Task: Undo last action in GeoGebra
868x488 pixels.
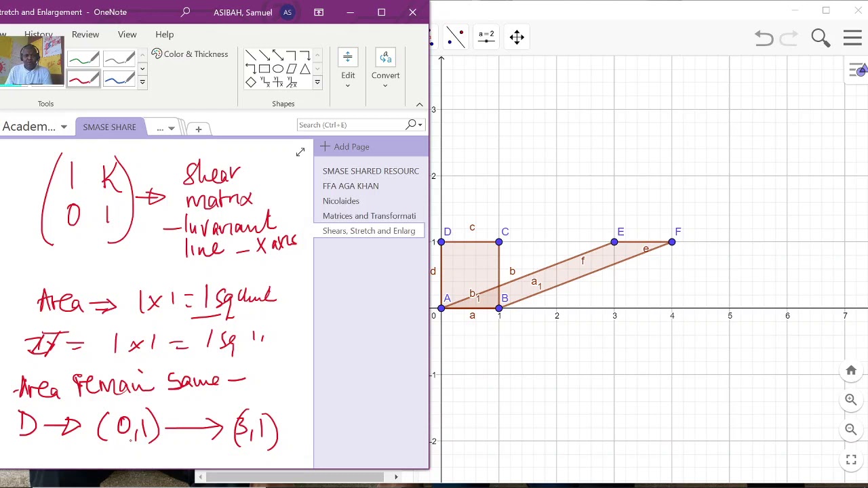Action: pyautogui.click(x=764, y=38)
